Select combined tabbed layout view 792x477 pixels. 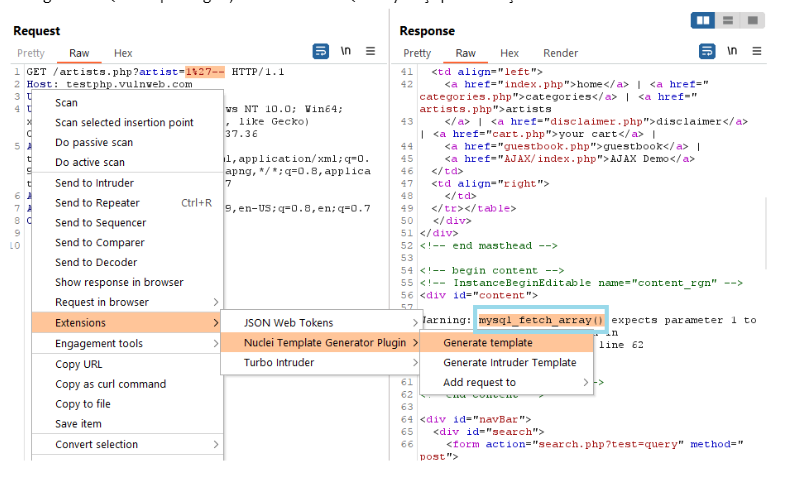coord(753,20)
